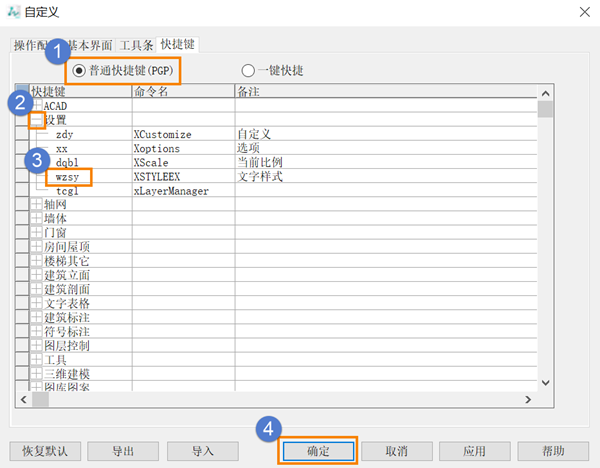
Task: Click the 备注 column header
Action: coord(386,91)
